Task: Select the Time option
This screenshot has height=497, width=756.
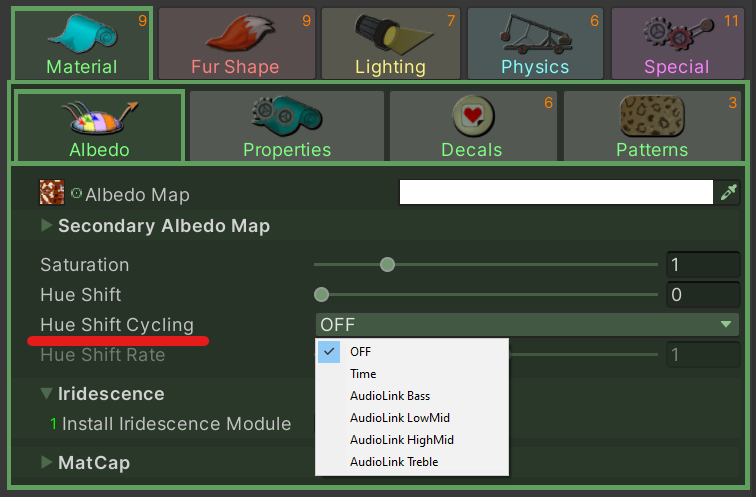Action: (x=412, y=374)
